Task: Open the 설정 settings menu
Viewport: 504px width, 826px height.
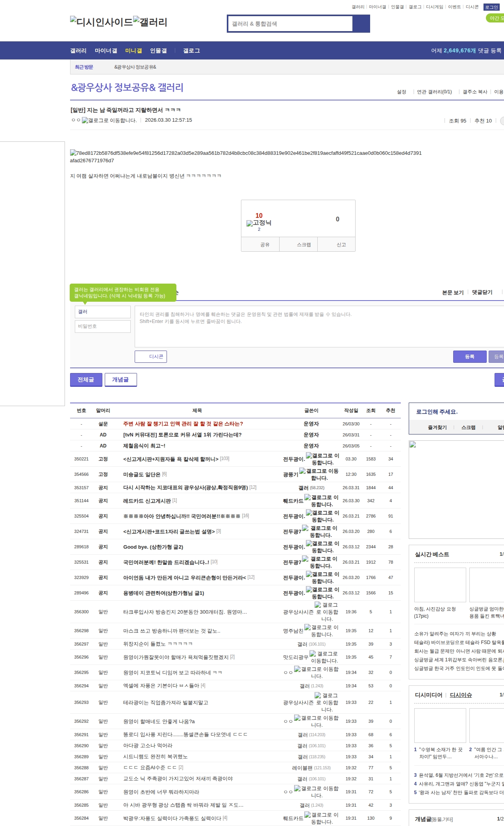Action: (401, 92)
